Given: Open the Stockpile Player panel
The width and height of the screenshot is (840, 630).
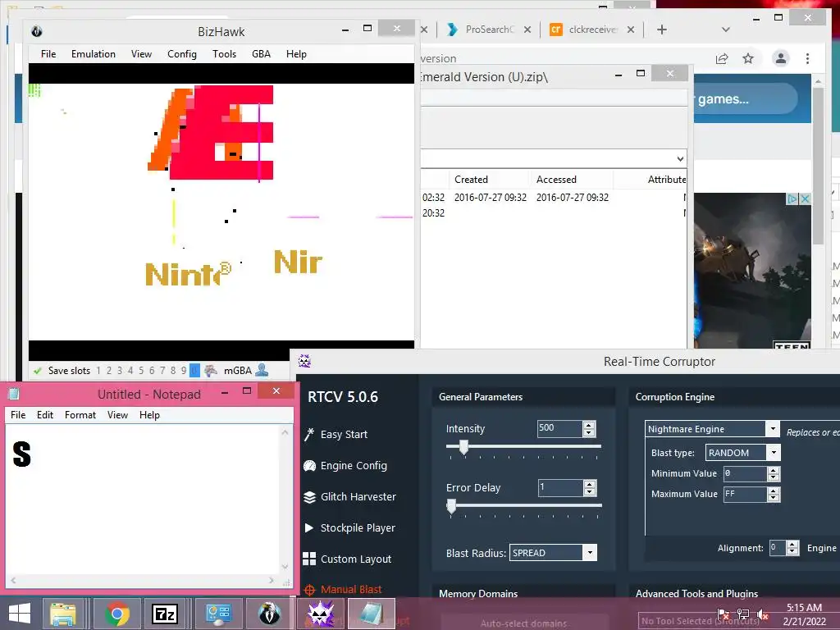Looking at the screenshot, I should click(349, 527).
